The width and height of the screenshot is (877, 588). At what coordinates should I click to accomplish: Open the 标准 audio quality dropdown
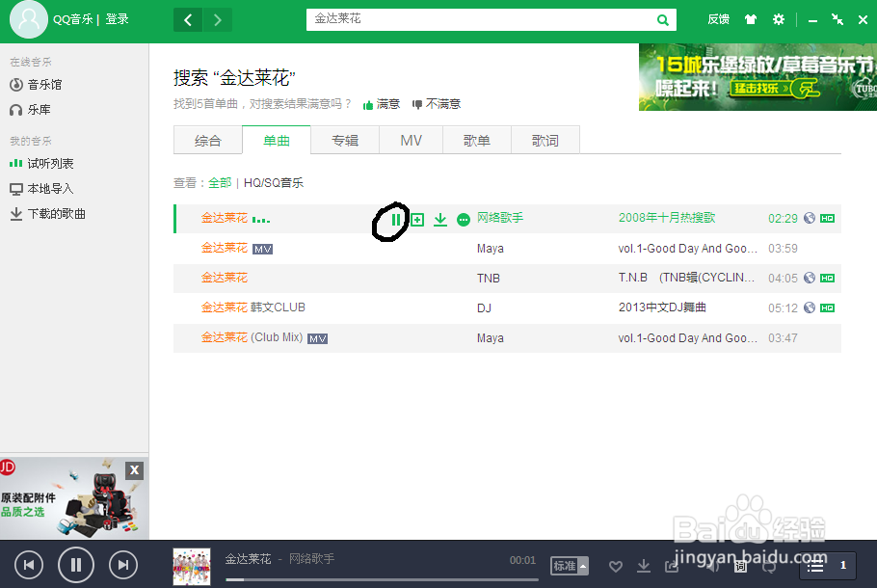(569, 567)
